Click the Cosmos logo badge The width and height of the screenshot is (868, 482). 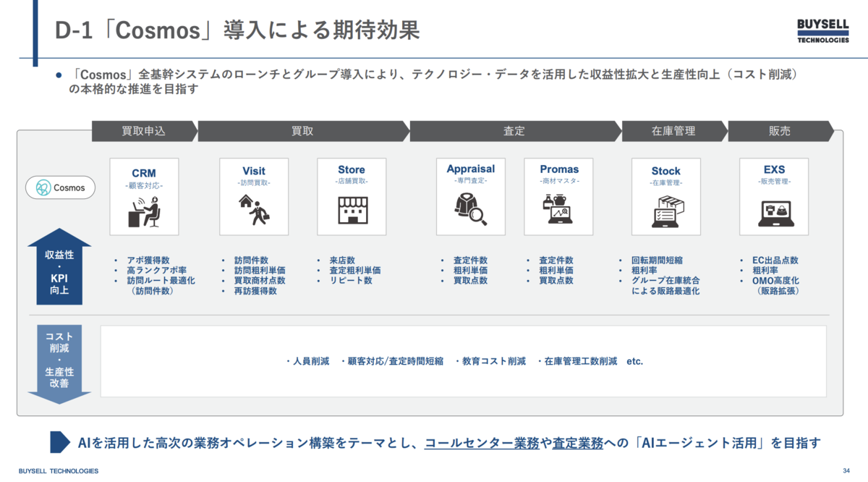(61, 187)
